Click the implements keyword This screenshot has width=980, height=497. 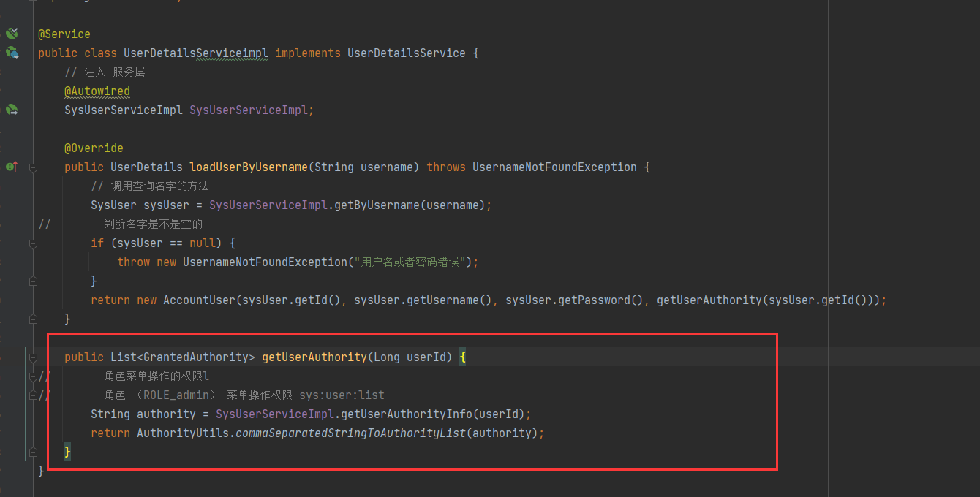tap(308, 53)
